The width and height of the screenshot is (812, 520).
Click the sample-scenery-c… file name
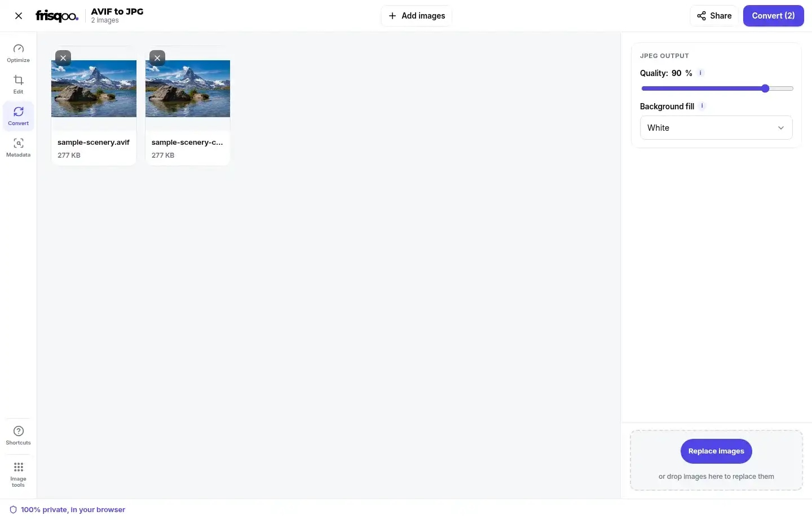coord(187,143)
